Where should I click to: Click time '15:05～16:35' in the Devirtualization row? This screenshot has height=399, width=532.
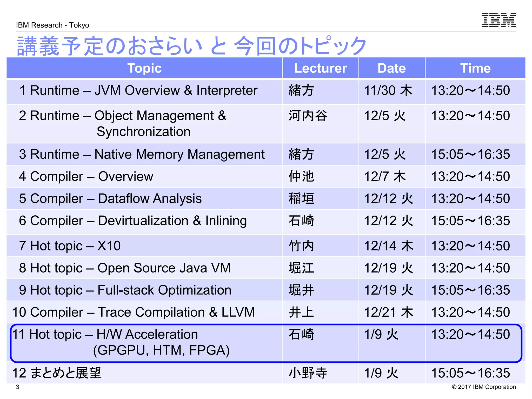(470, 221)
